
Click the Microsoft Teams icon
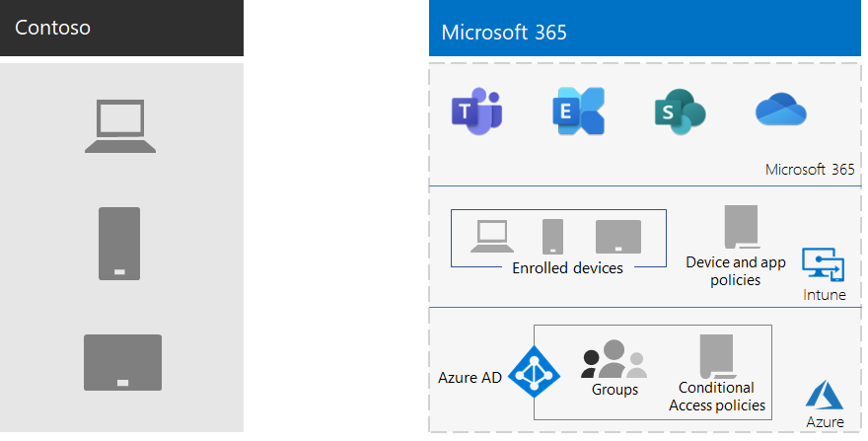click(x=476, y=110)
